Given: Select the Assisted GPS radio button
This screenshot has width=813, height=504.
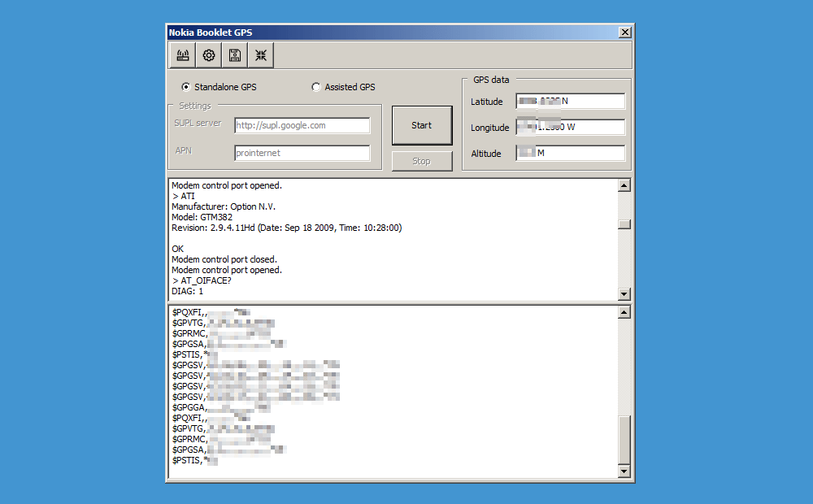Looking at the screenshot, I should (316, 87).
